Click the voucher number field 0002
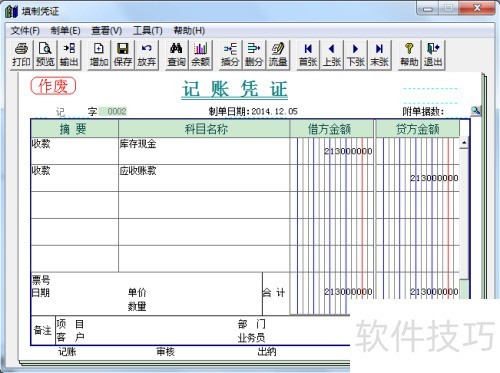 [x=113, y=111]
